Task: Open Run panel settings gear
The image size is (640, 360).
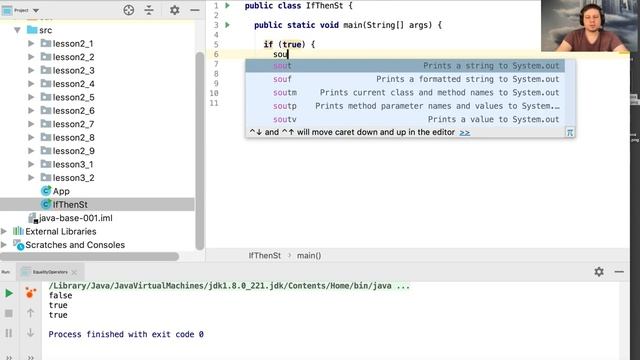Action: tap(599, 272)
